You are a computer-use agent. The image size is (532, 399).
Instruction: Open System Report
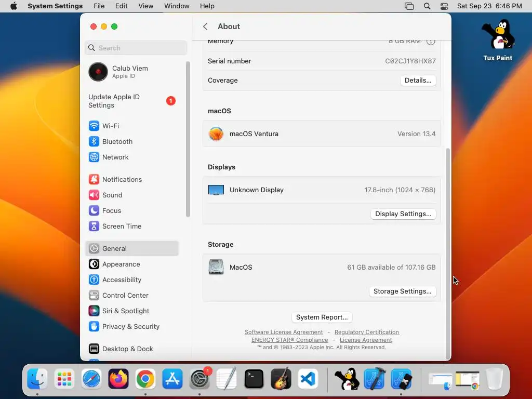pyautogui.click(x=322, y=317)
